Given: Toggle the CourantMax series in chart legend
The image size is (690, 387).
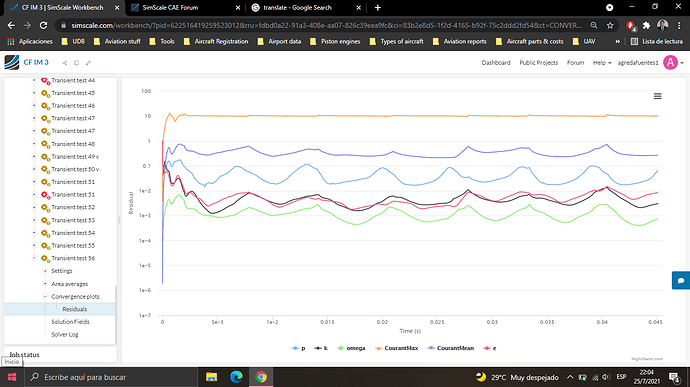Looking at the screenshot, I should click(x=396, y=348).
